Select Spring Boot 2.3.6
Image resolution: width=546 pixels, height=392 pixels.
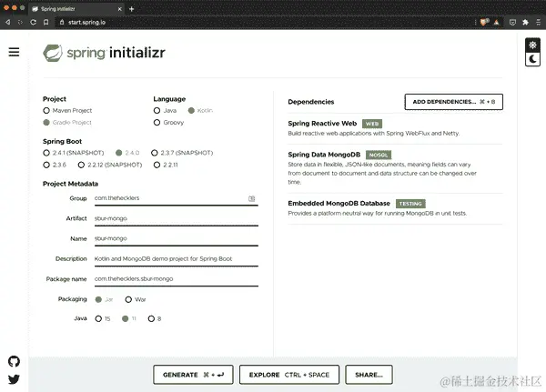point(46,165)
